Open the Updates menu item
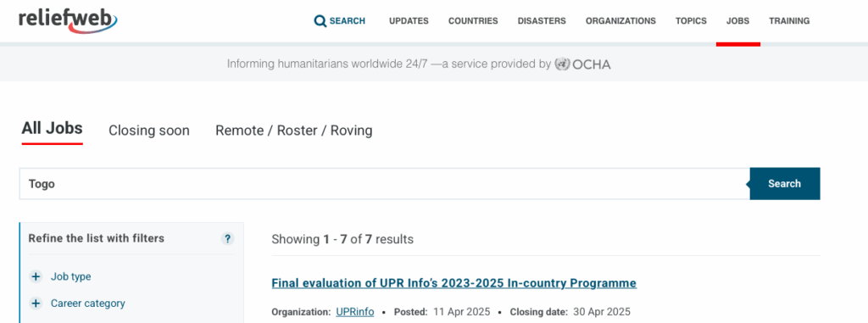The height and width of the screenshot is (323, 868). click(409, 21)
